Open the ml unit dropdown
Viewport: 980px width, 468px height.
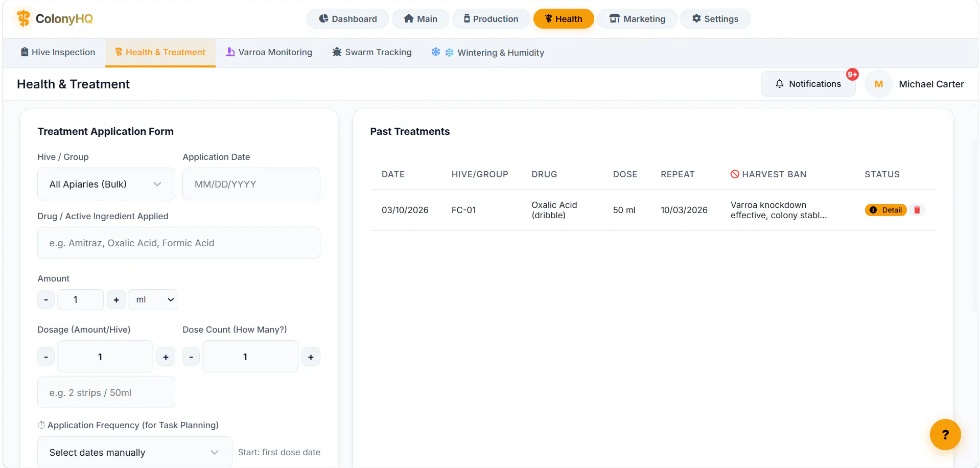pyautogui.click(x=153, y=300)
